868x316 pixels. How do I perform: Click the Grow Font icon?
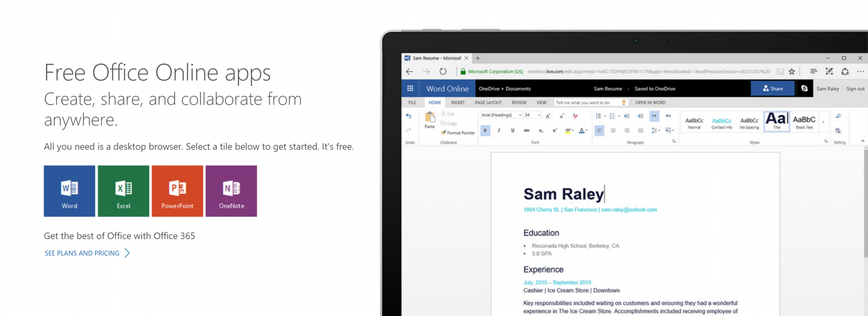coord(548,116)
